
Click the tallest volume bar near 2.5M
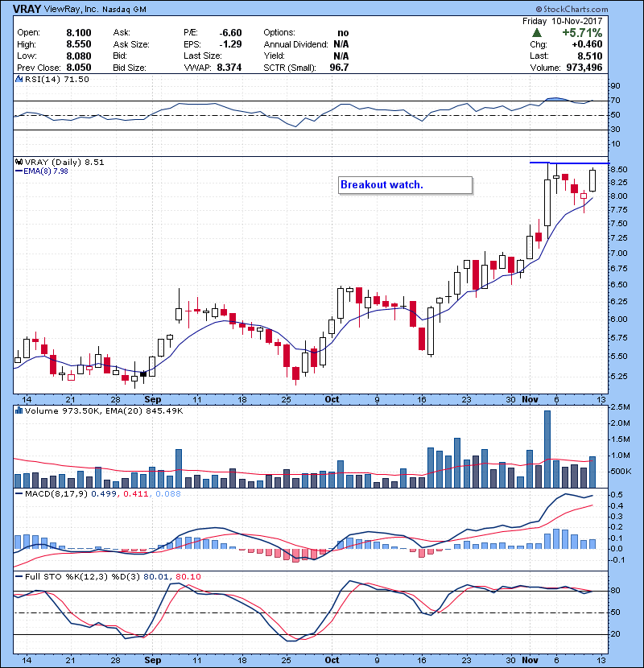547,449
